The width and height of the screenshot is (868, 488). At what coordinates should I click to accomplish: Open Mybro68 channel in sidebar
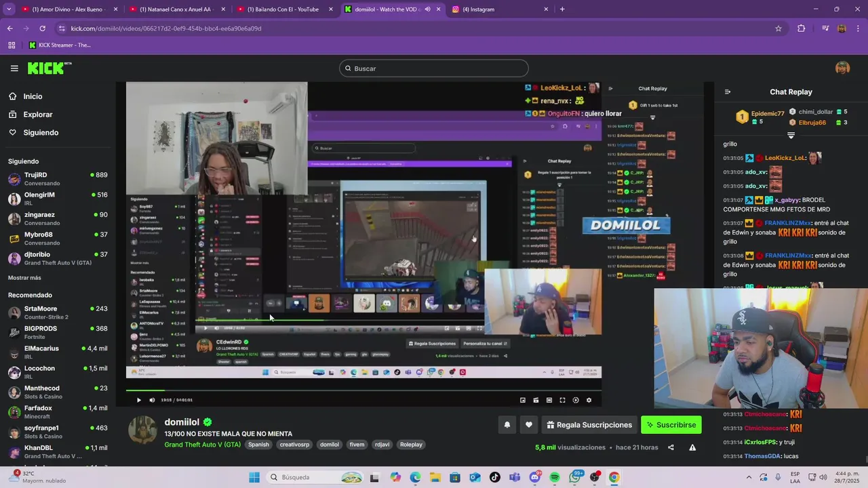(58, 239)
